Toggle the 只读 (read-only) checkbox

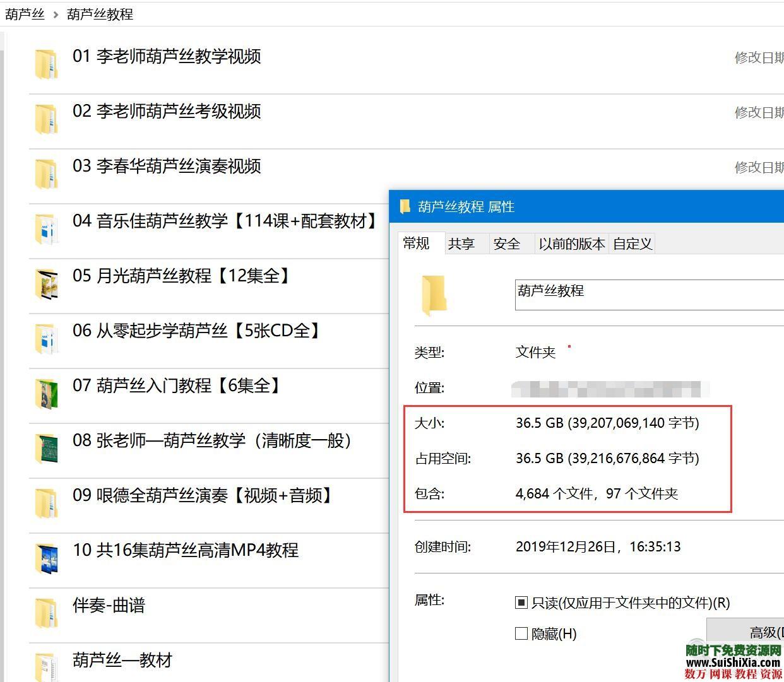(520, 603)
